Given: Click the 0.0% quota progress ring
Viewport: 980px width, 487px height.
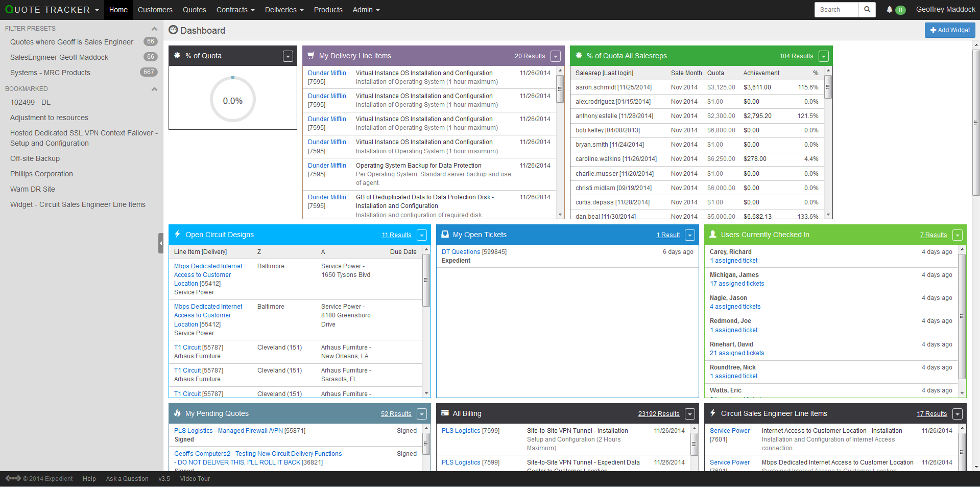Looking at the screenshot, I should [232, 99].
